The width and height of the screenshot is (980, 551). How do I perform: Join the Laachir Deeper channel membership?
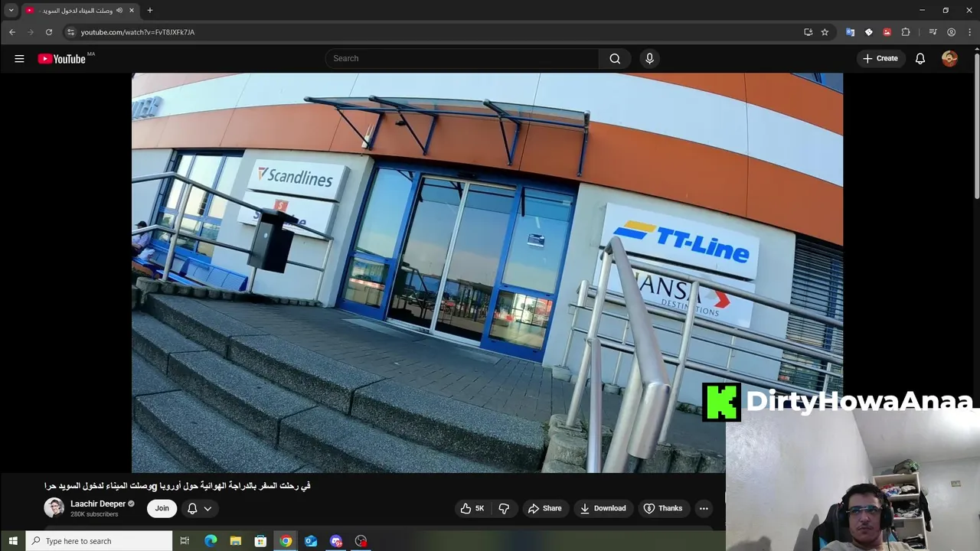tap(162, 508)
